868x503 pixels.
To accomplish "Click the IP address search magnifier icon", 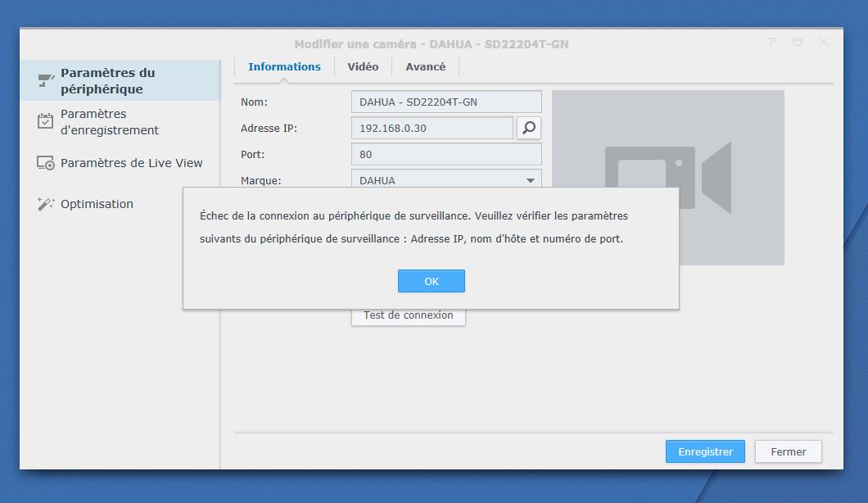I will (529, 128).
